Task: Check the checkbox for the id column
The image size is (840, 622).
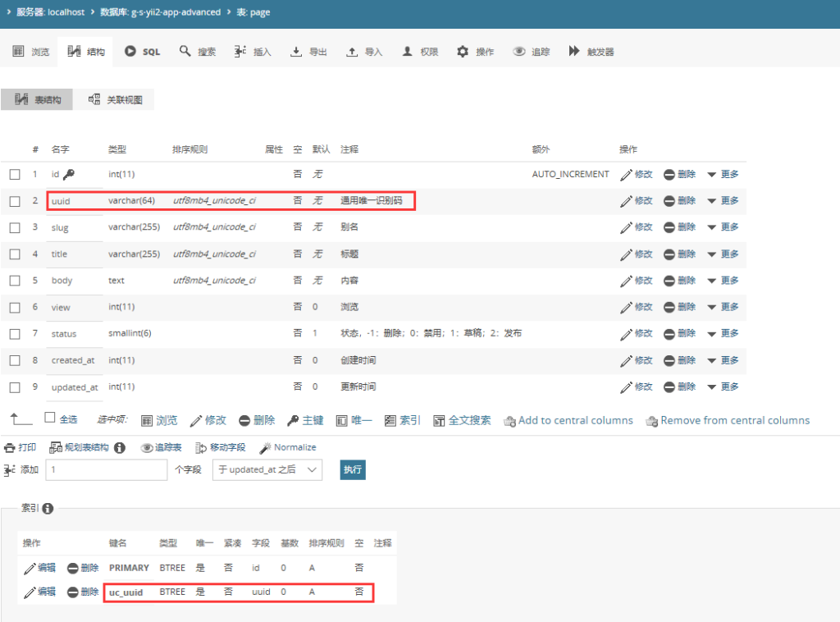Action: pyautogui.click(x=15, y=175)
